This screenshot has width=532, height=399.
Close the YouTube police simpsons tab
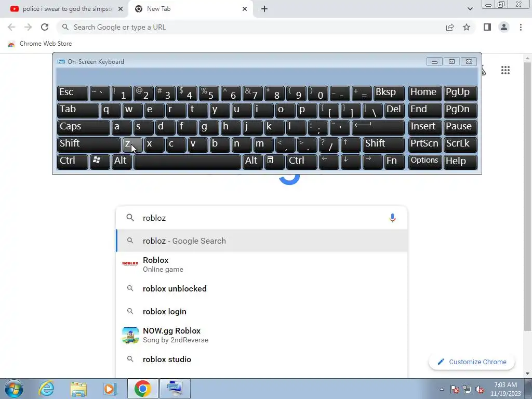pos(121,9)
